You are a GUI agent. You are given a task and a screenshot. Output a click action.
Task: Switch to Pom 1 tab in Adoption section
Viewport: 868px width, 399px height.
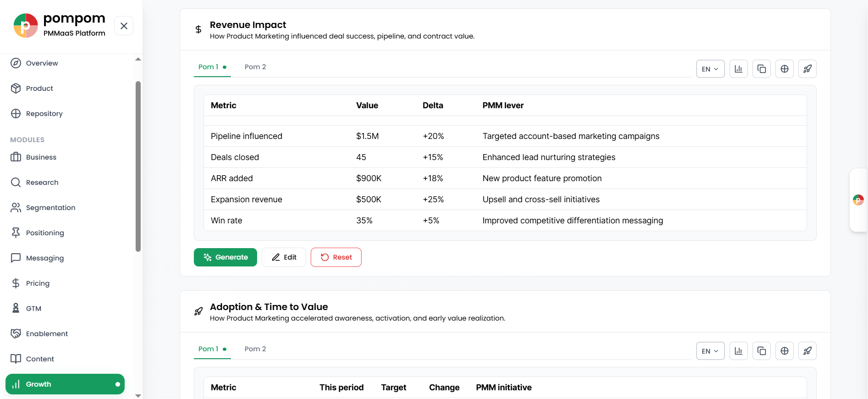click(x=212, y=349)
